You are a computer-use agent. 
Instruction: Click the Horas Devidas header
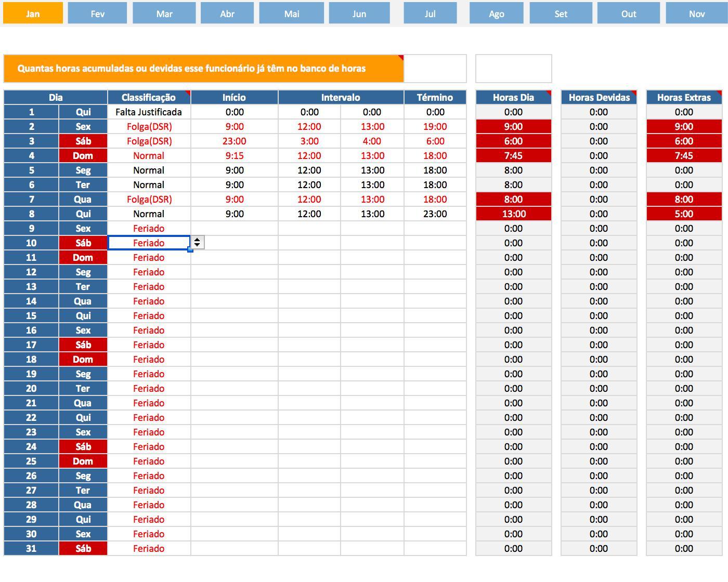(x=599, y=97)
